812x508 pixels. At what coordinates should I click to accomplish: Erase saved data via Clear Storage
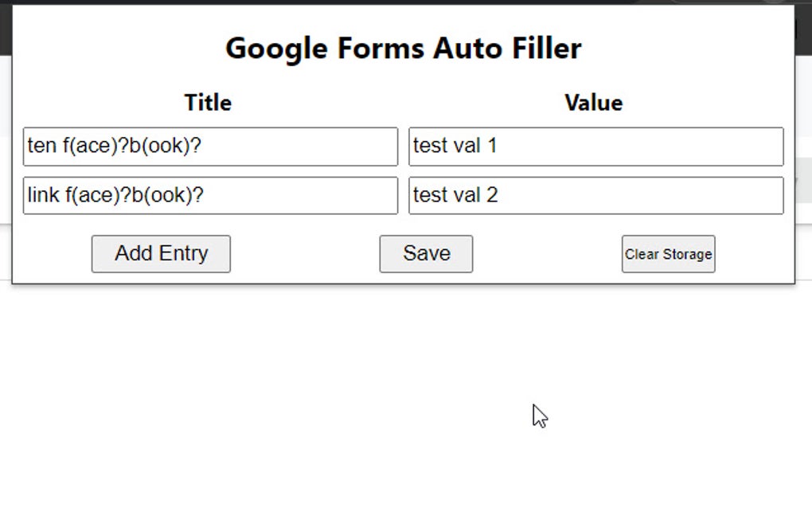pyautogui.click(x=668, y=253)
